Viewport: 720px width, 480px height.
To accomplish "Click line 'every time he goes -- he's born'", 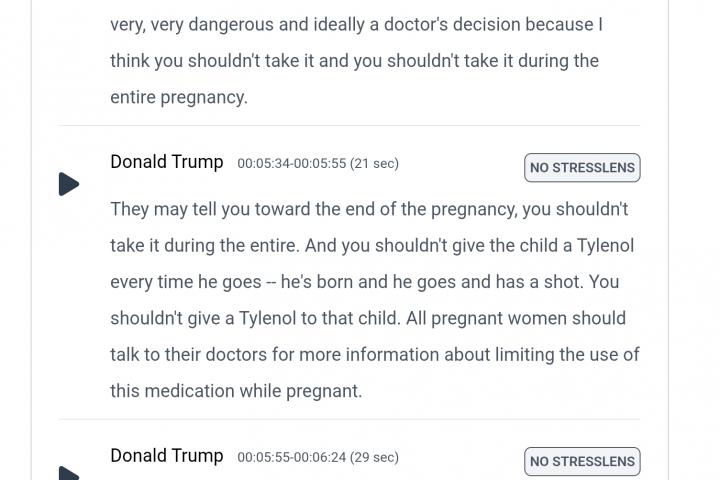I will (365, 282).
